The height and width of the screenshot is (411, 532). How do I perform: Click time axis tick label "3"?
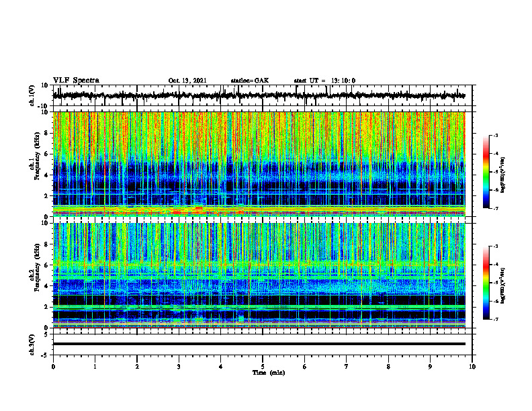point(179,367)
